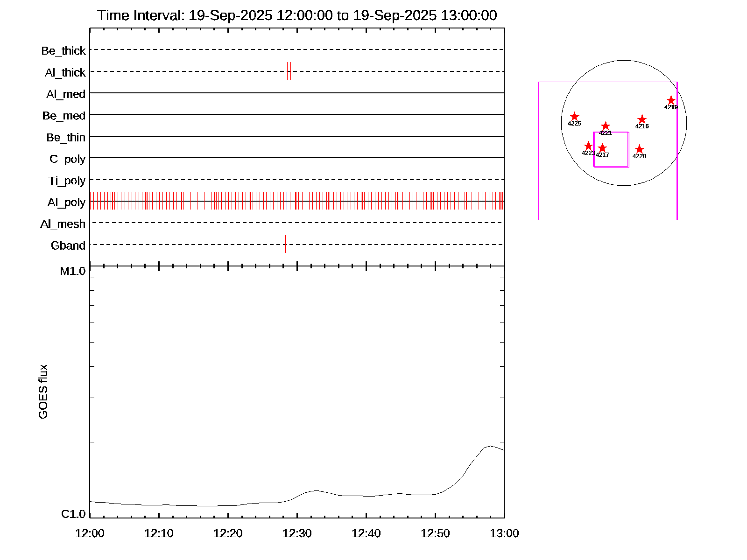This screenshot has height=560, width=747.
Task: Click the Be_thick filter label
Action: 63,51
